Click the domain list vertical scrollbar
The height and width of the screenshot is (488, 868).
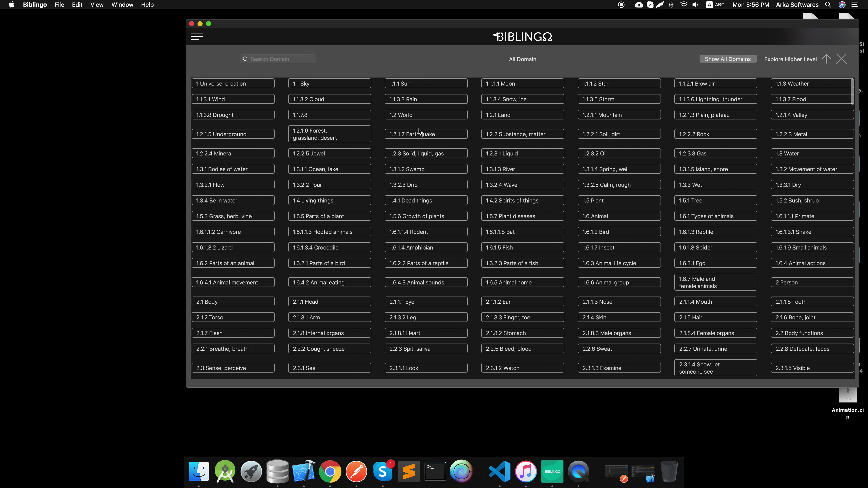point(853,91)
